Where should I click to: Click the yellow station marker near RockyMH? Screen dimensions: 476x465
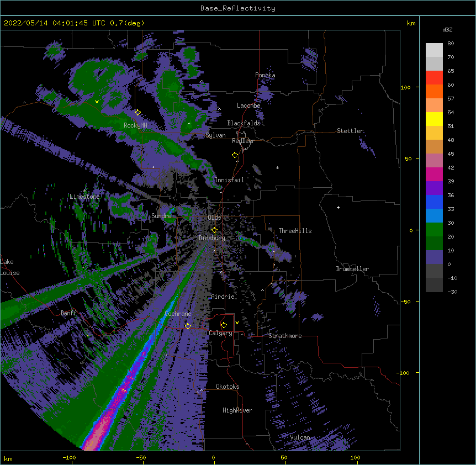point(137,113)
